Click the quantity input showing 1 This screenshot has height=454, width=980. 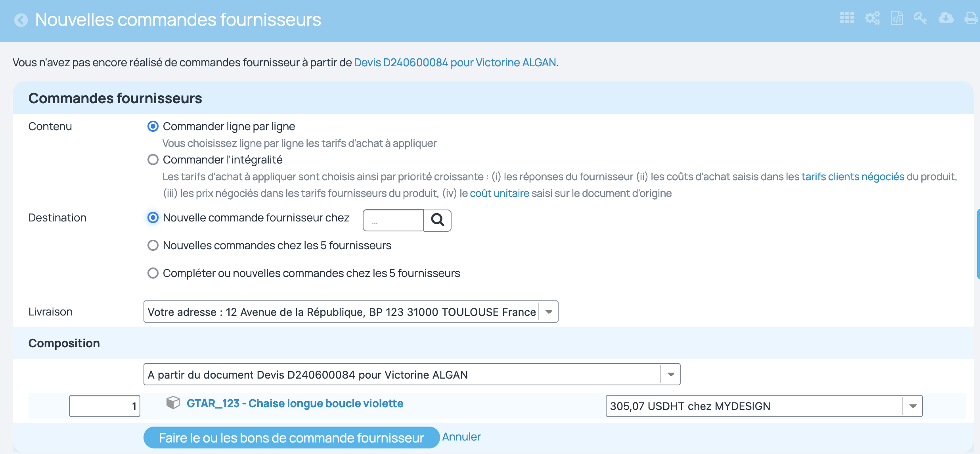[104, 406]
